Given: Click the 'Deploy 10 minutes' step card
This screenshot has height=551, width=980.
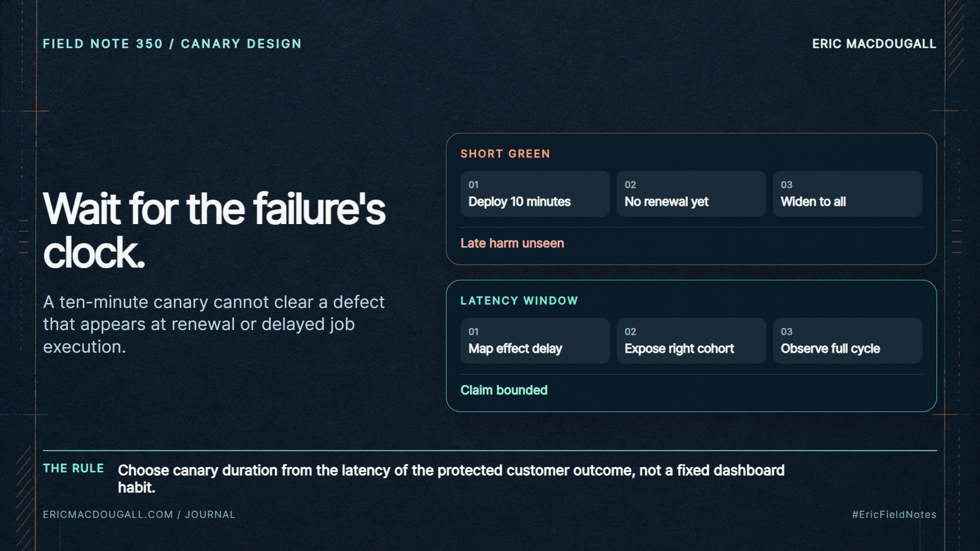Looking at the screenshot, I should tap(535, 193).
